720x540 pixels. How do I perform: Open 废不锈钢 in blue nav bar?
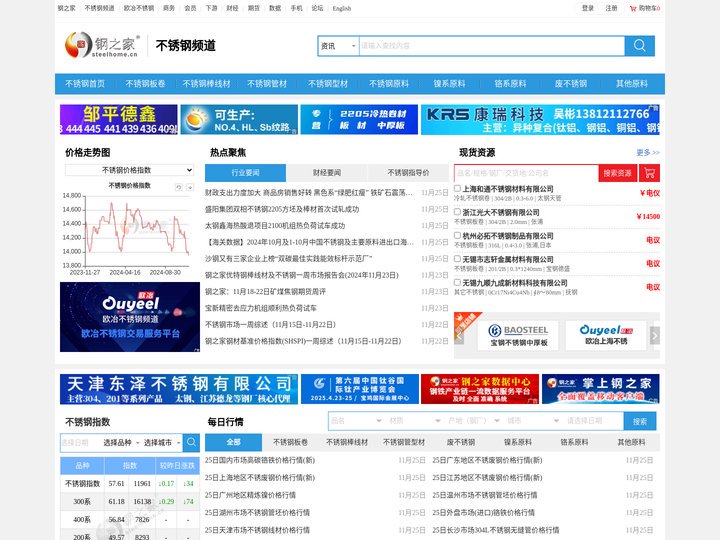[571, 84]
